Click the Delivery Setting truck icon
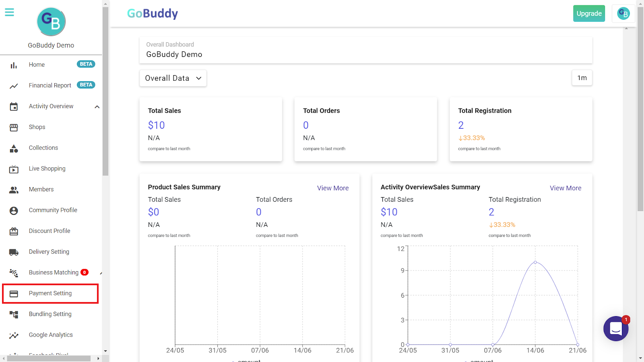 pyautogui.click(x=14, y=252)
